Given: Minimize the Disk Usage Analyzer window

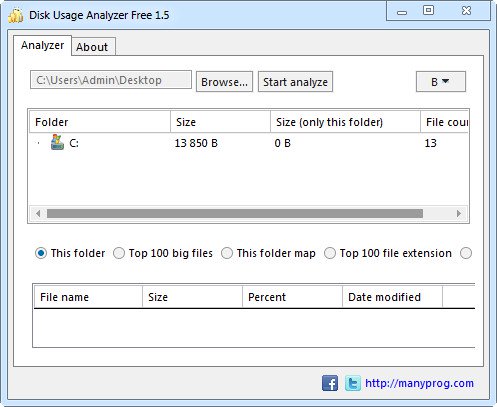Looking at the screenshot, I should tap(402, 12).
